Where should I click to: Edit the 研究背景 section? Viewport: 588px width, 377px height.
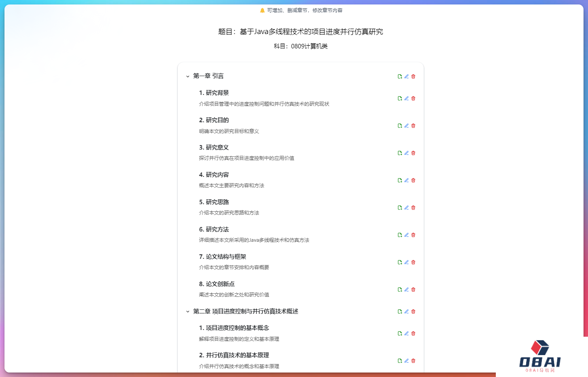[x=407, y=99]
